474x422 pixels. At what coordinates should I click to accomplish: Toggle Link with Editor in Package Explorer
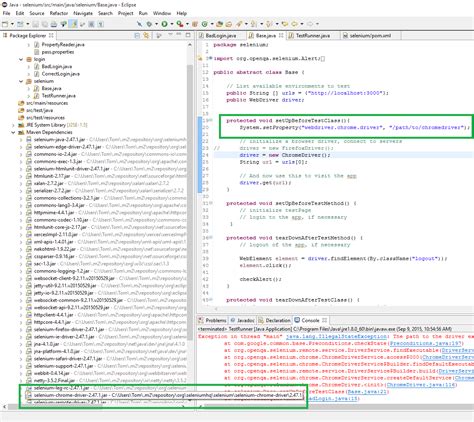146,35
